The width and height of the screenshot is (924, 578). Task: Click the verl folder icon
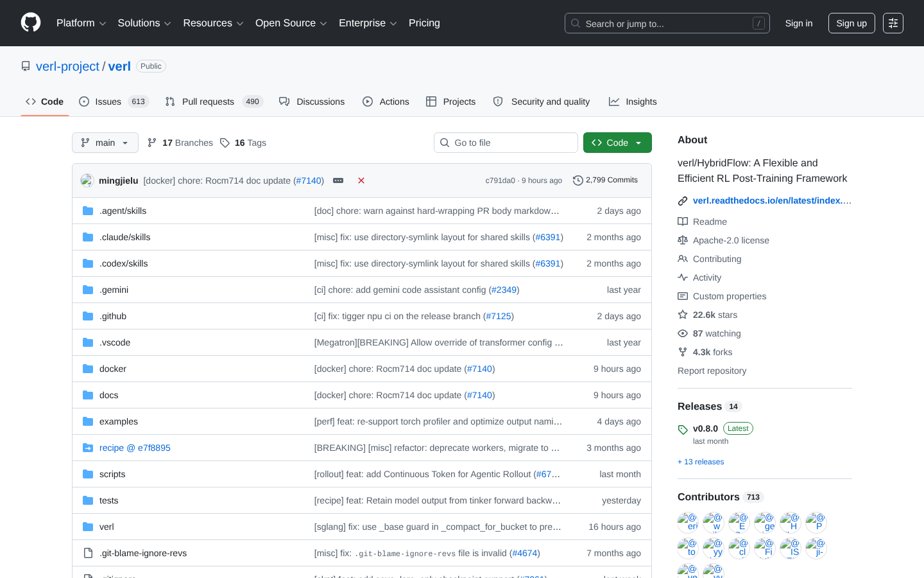88,527
